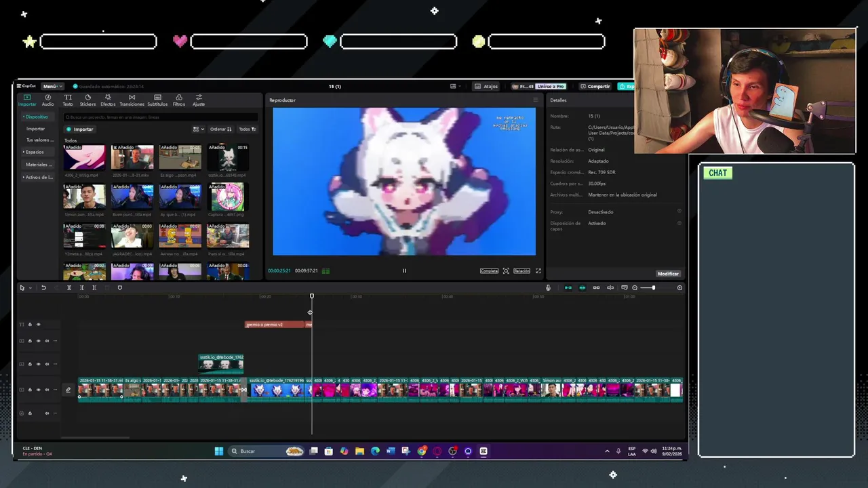Lock the text track
Screen dimensions: 868x488
coord(30,325)
